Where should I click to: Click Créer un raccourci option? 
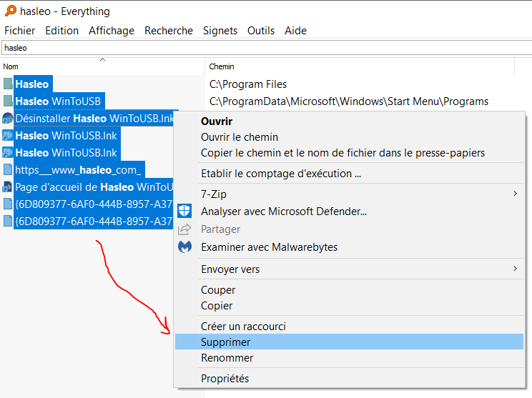point(243,327)
